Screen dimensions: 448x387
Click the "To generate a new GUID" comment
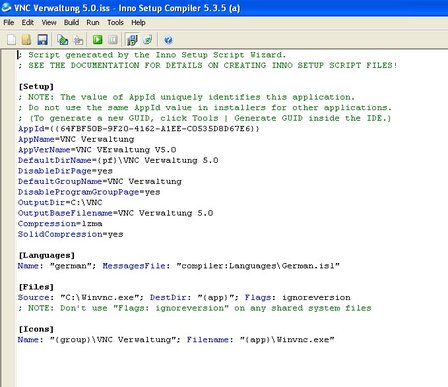[205, 118]
